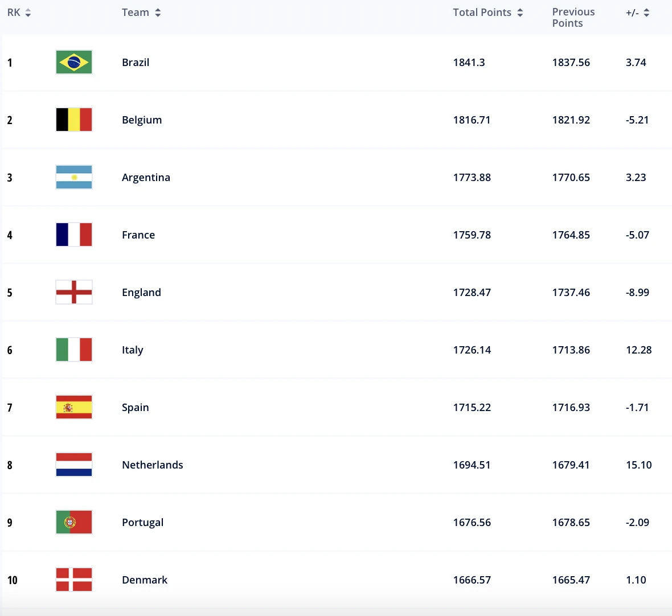Click the Portugal flag icon

[73, 522]
